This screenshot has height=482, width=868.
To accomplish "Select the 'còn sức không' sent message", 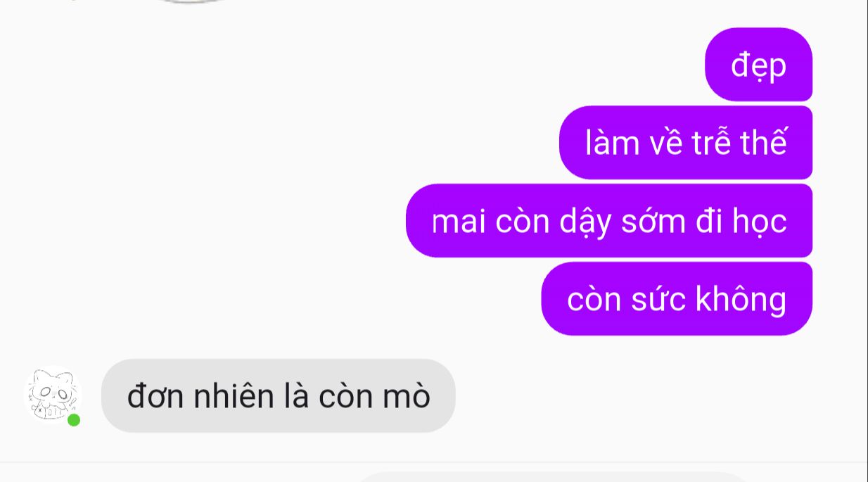I will [677, 299].
